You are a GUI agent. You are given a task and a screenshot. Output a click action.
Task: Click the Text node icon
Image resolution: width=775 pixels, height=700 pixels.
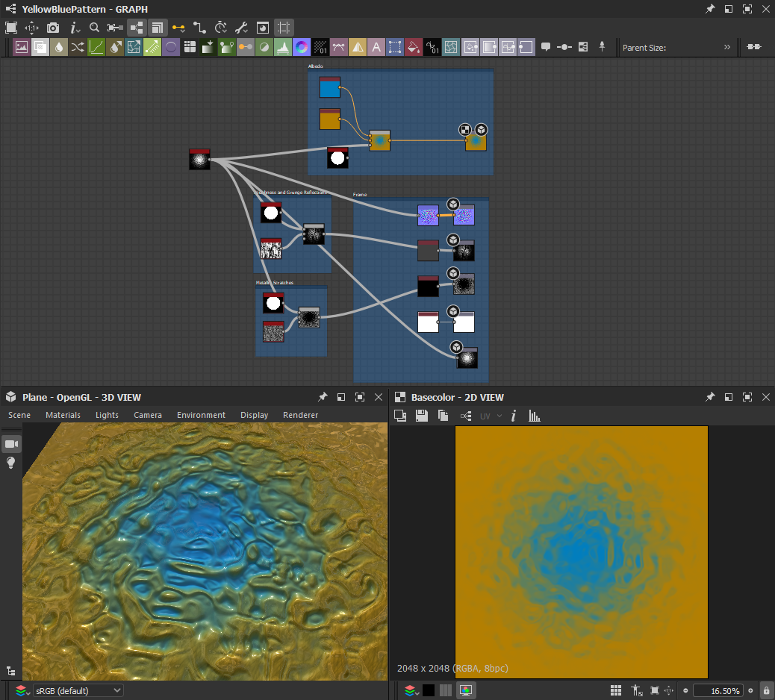(376, 47)
